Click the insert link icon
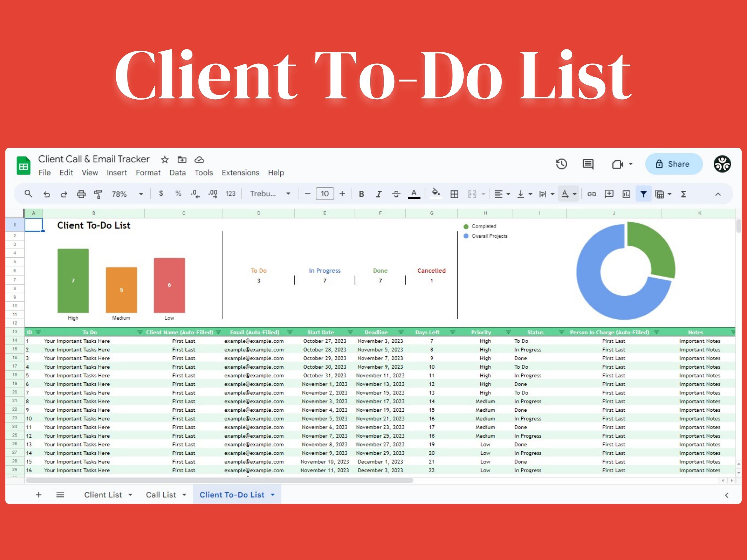The width and height of the screenshot is (747, 560). pyautogui.click(x=592, y=194)
